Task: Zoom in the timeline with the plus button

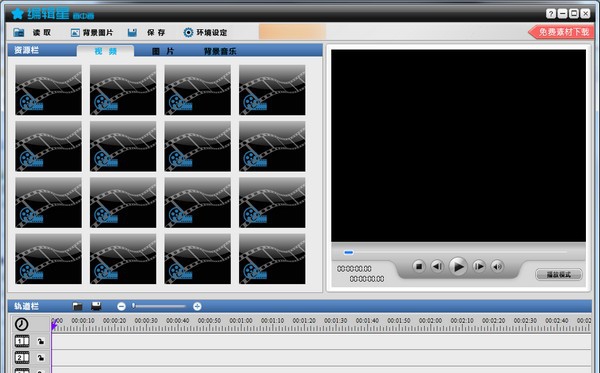Action: click(197, 306)
